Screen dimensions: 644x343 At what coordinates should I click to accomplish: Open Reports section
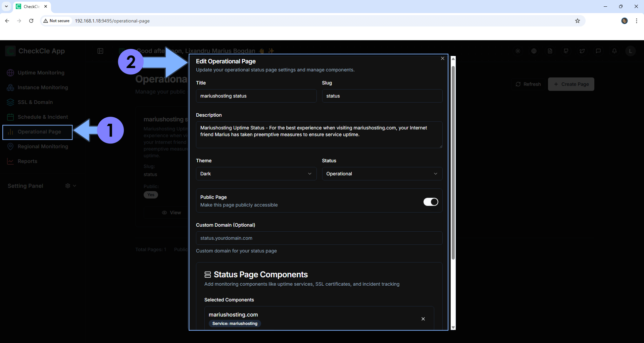click(28, 161)
